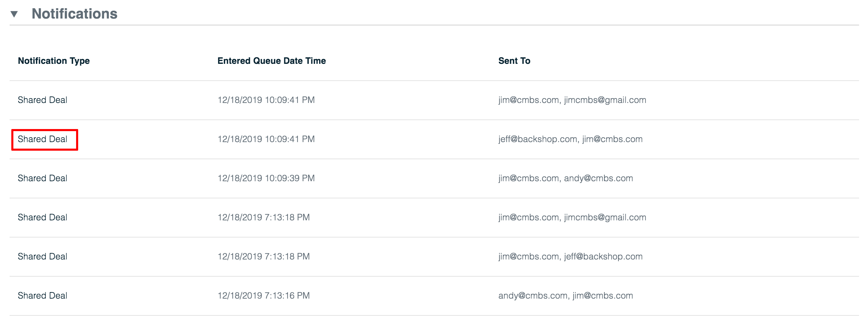Viewport: 868px width, 324px height.
Task: Click timestamp 12/18/2019 7:13:16 PM
Action: click(264, 296)
